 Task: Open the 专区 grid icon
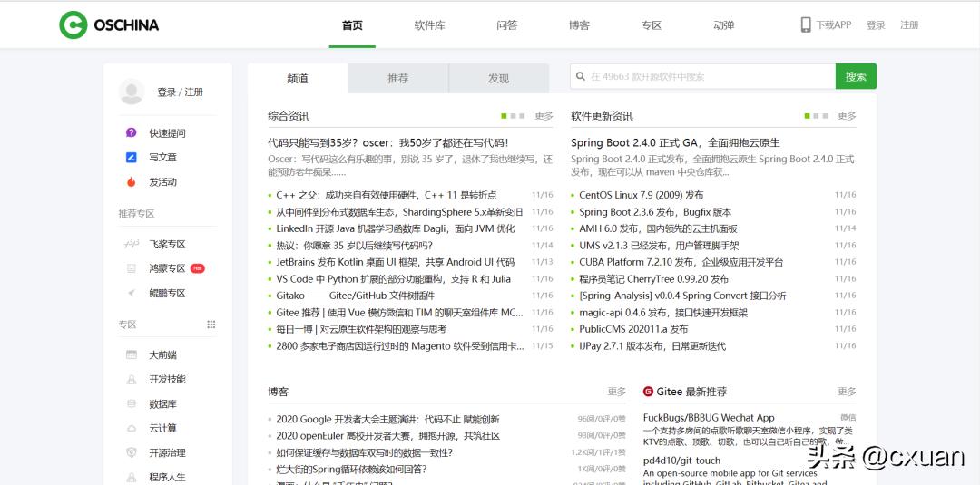[211, 325]
